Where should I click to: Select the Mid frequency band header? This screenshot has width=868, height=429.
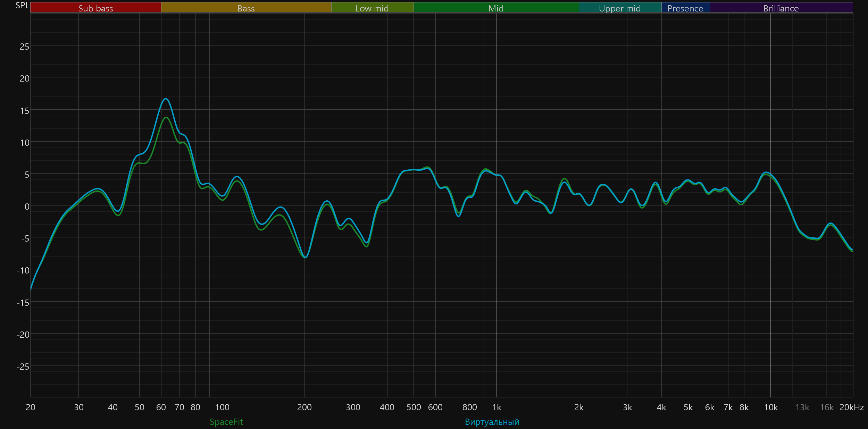tap(496, 8)
